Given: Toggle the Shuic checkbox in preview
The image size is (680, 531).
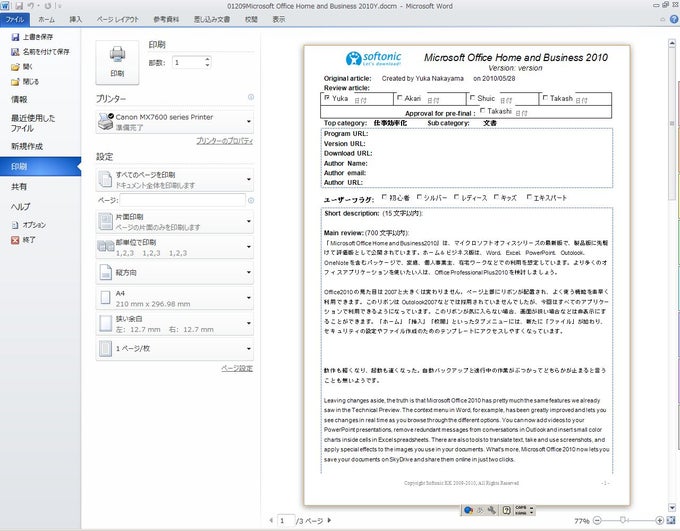Looking at the screenshot, I should 472,98.
